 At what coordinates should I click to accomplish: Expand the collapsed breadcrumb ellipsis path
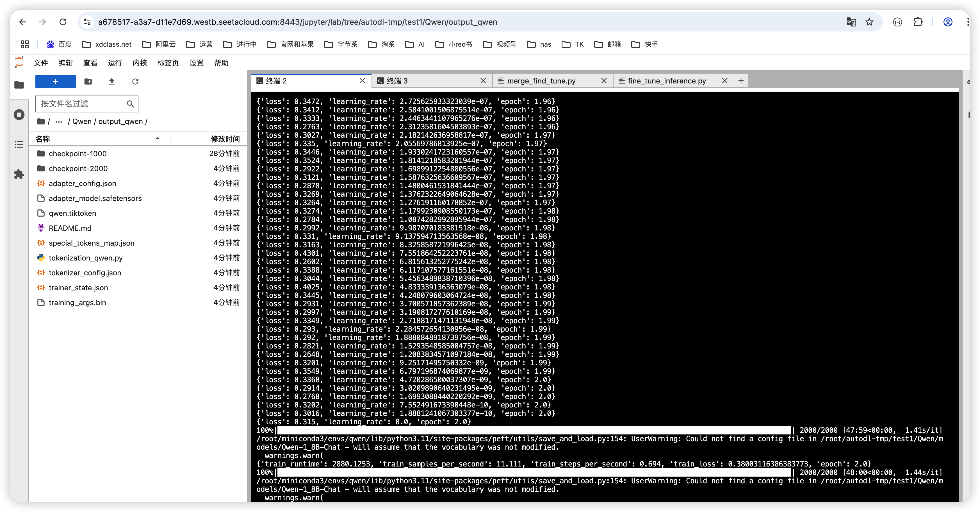[59, 122]
